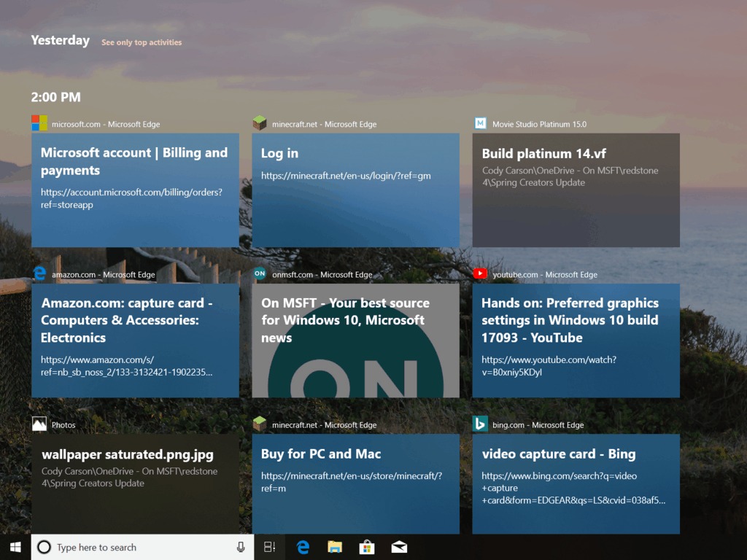The image size is (747, 560).
Task: Open Buy for PC and Mac card
Action: [355, 483]
